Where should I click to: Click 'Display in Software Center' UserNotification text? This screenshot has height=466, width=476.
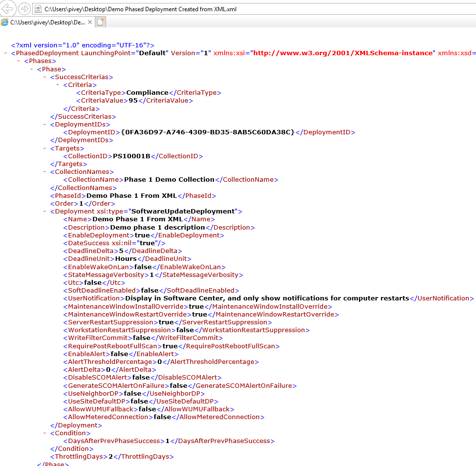[267, 298]
